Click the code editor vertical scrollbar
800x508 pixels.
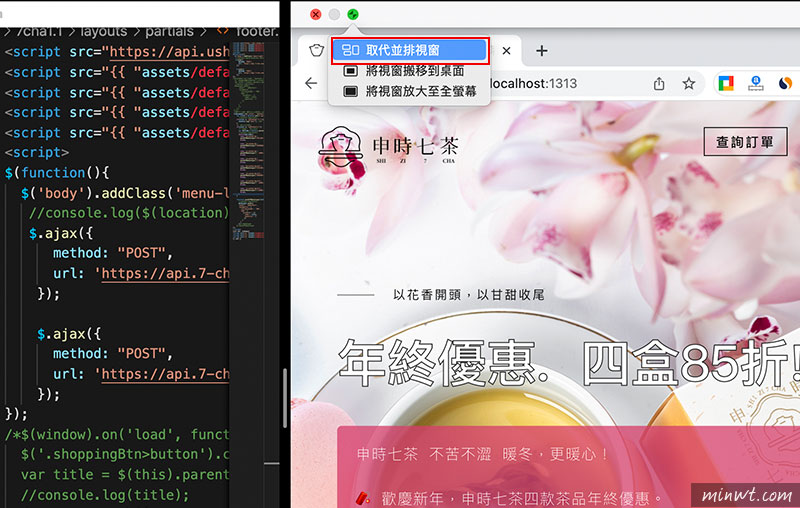point(285,398)
